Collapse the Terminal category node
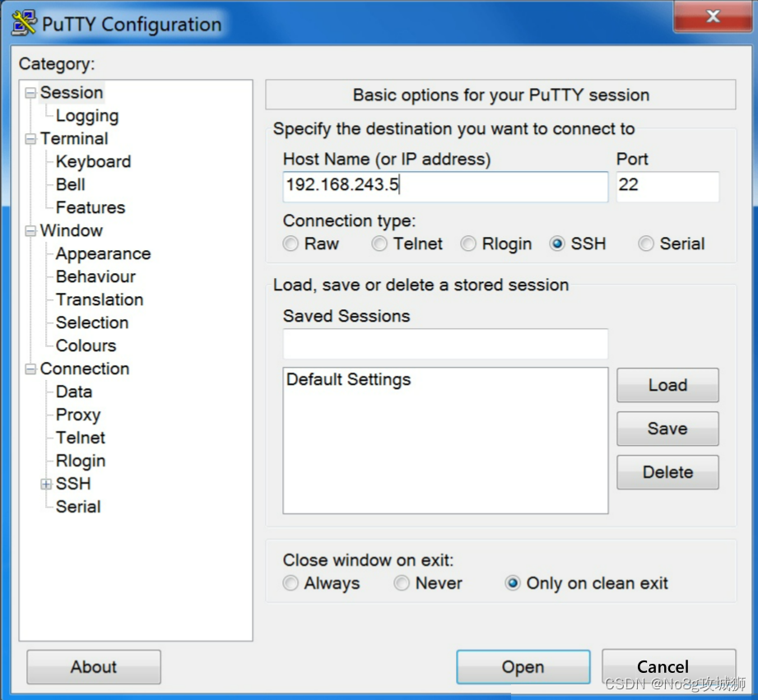 (30, 139)
